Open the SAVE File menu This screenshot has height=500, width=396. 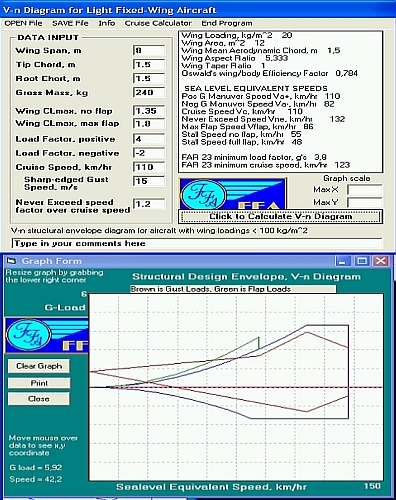[70, 23]
